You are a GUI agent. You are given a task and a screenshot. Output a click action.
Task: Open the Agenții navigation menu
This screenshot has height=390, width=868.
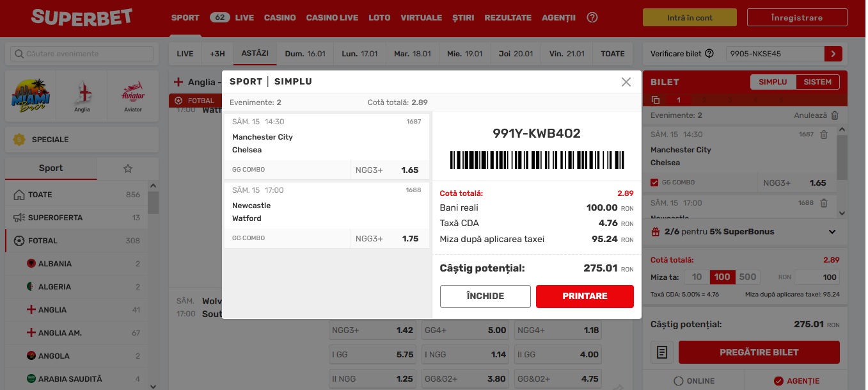coord(558,18)
